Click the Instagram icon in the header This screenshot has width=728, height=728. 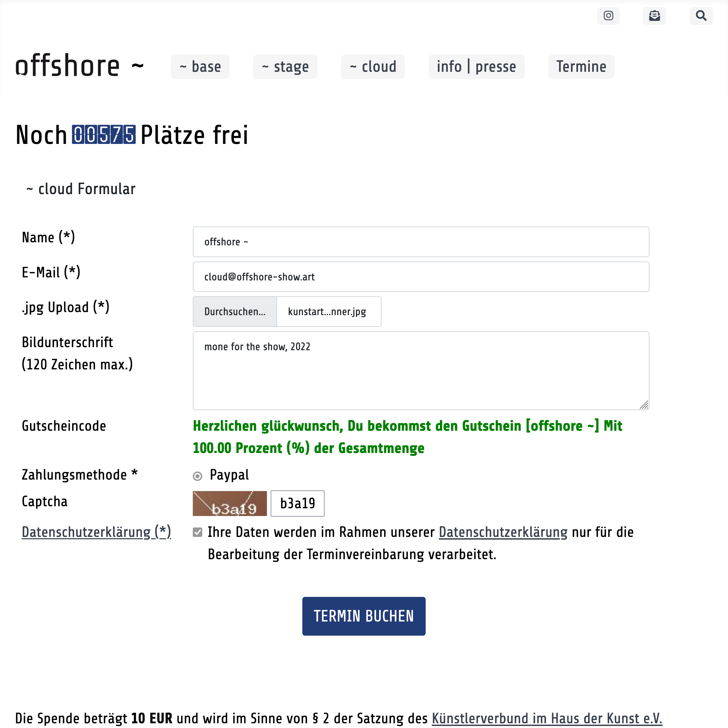[x=609, y=15]
